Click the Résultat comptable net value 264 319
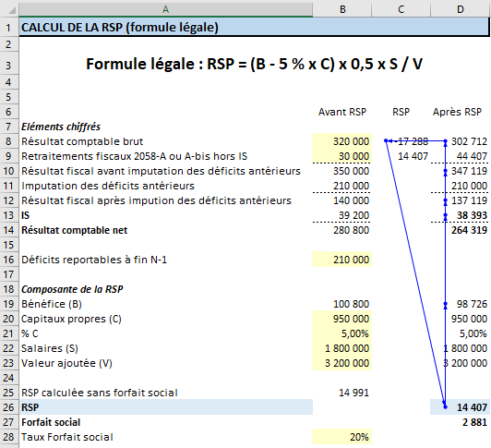The width and height of the screenshot is (491, 448). pos(460,230)
